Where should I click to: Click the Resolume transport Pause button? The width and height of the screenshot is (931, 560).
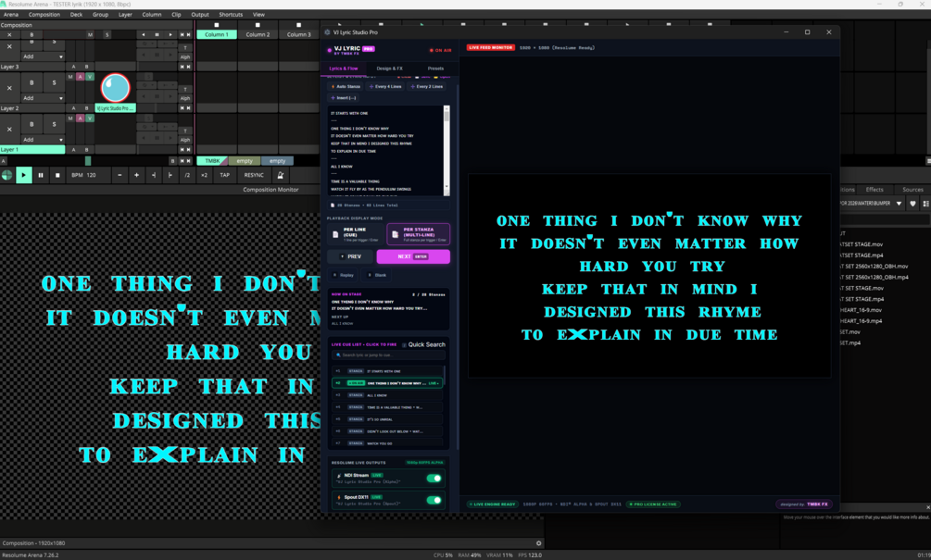click(x=41, y=175)
